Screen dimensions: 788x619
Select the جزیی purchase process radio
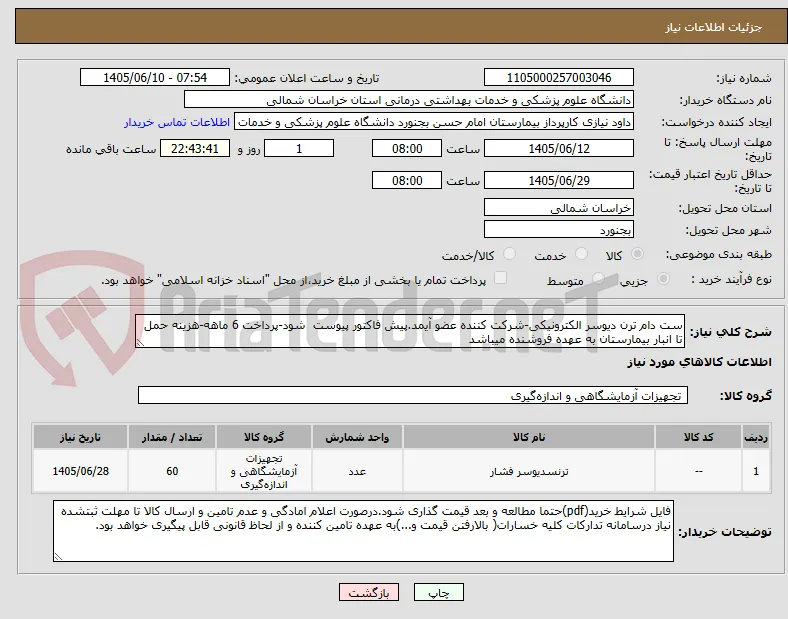(663, 278)
